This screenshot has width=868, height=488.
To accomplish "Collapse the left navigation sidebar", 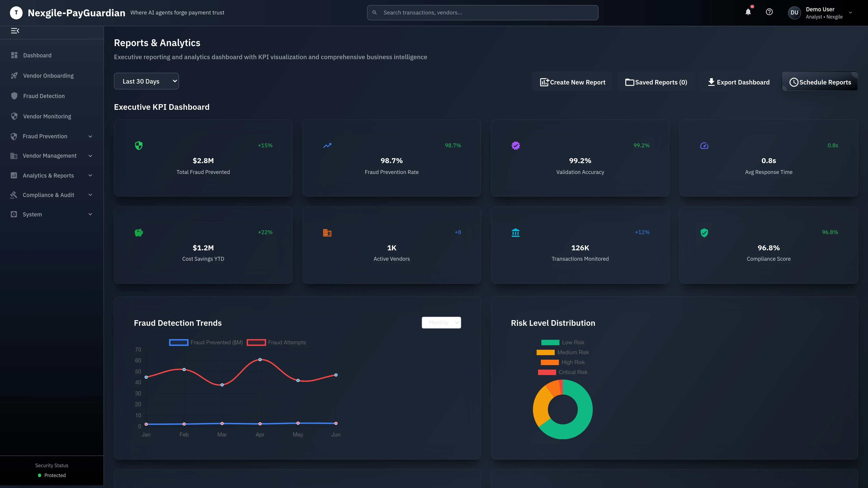I will pyautogui.click(x=15, y=31).
